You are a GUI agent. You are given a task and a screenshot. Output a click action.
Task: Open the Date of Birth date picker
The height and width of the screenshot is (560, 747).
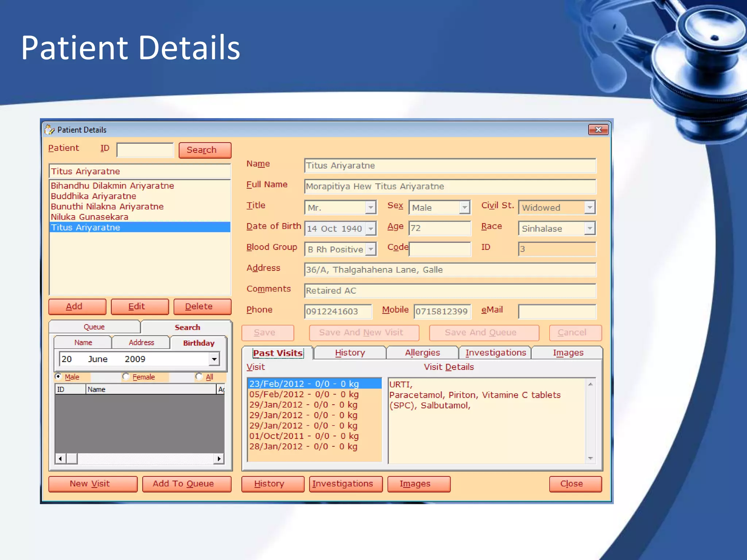[x=371, y=229]
